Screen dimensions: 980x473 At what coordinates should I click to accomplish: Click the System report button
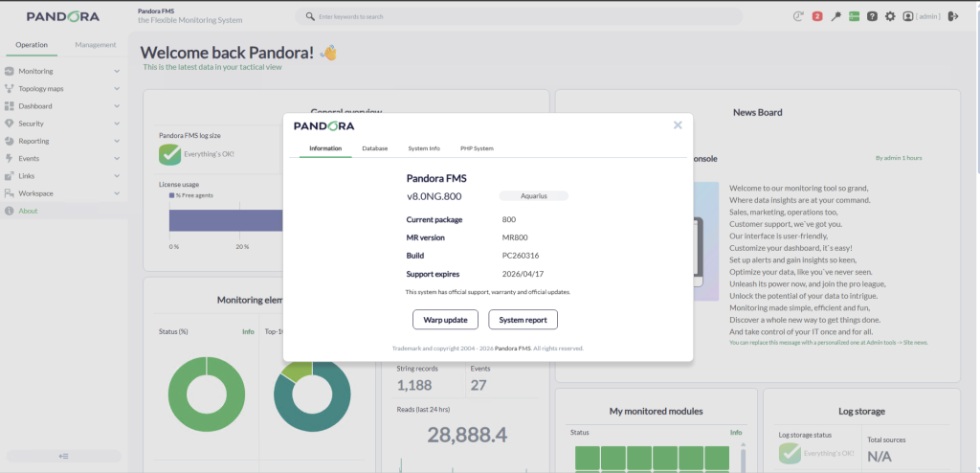tap(523, 320)
